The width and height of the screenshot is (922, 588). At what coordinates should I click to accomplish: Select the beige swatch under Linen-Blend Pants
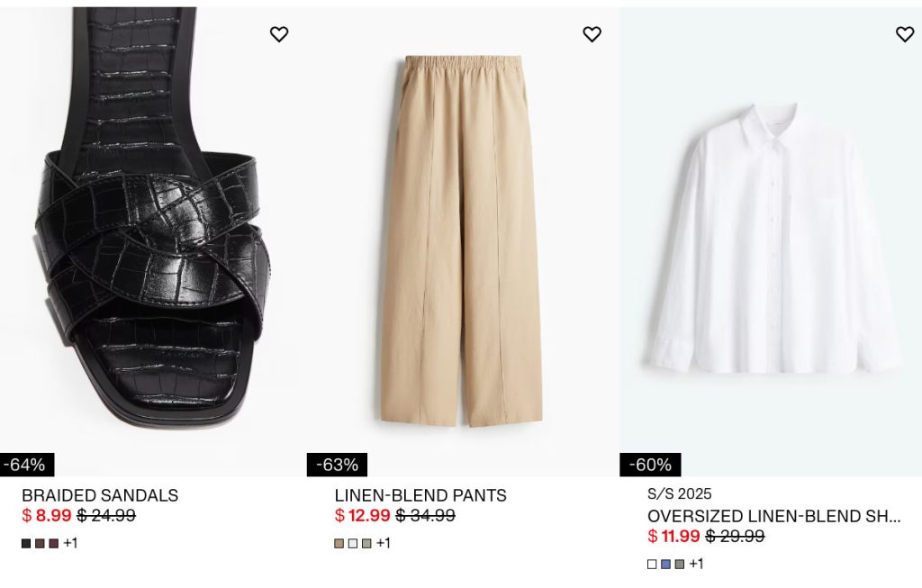tap(339, 543)
